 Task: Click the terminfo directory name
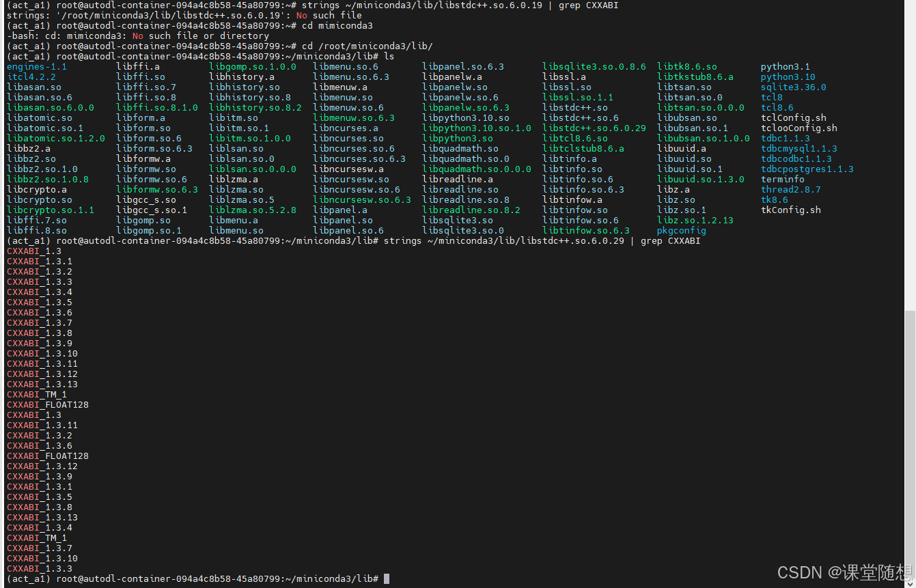pos(783,180)
